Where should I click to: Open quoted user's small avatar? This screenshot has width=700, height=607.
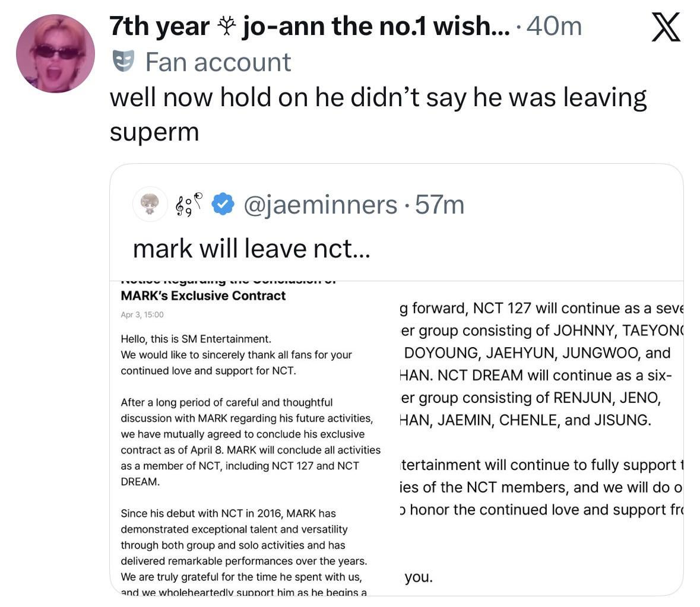150,205
